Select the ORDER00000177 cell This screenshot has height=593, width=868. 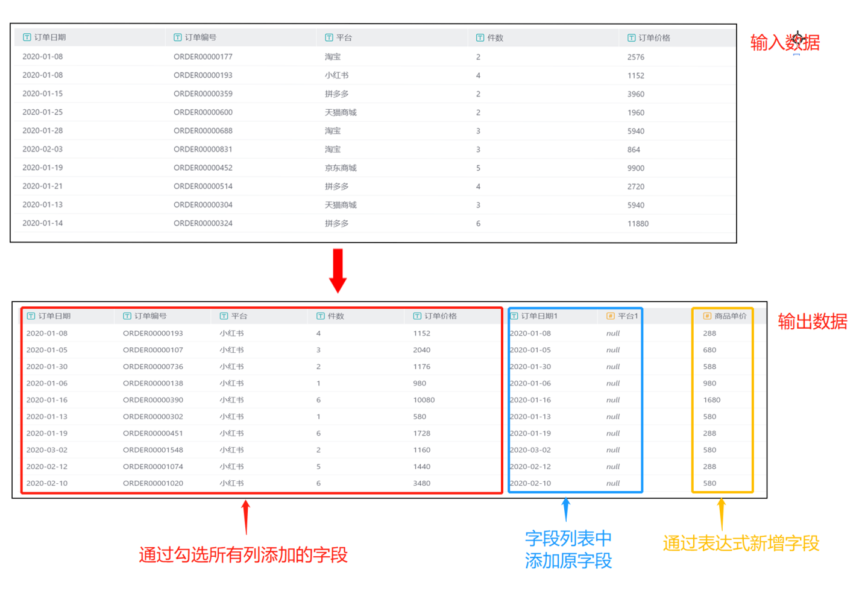point(203,57)
